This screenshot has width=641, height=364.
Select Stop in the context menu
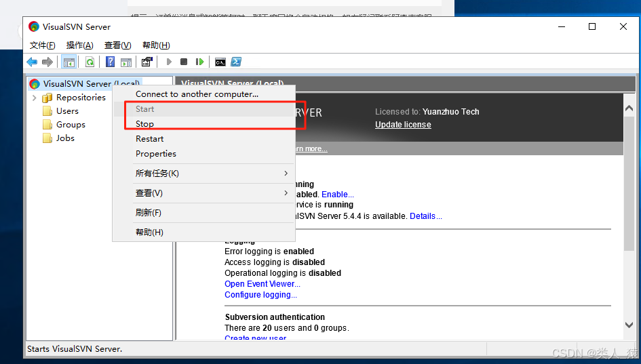[x=204, y=124]
